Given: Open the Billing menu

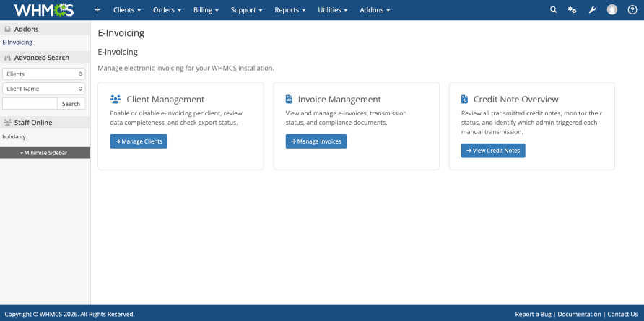Looking at the screenshot, I should coord(206,10).
